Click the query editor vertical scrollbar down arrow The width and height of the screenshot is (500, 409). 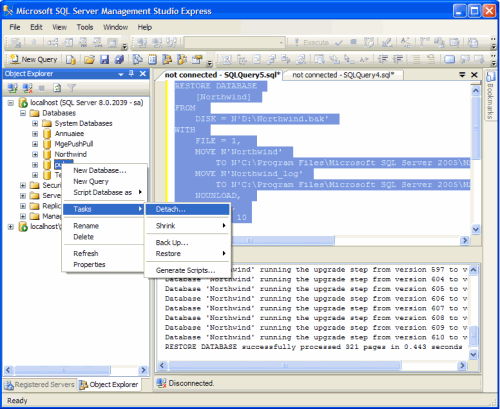click(476, 229)
